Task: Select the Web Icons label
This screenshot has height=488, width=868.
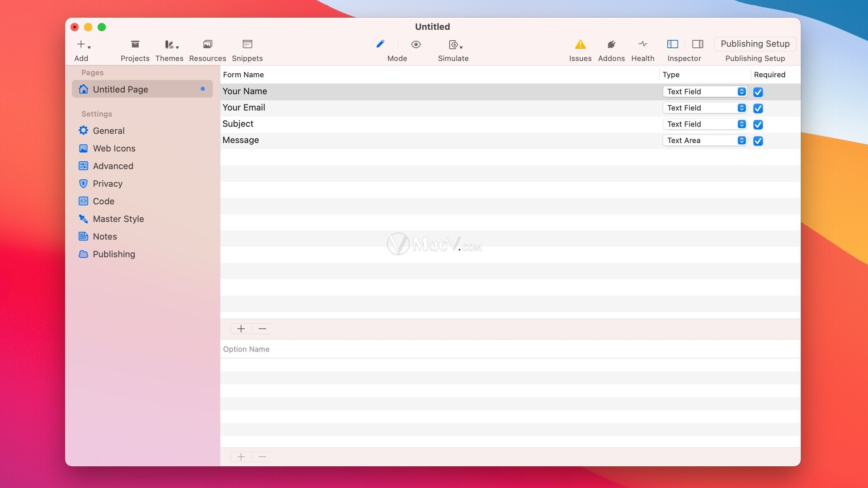Action: click(114, 148)
